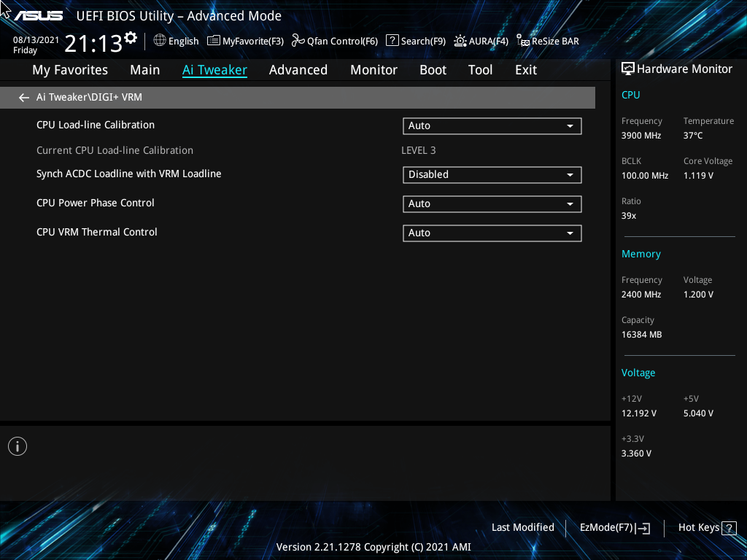The height and width of the screenshot is (560, 747).
Task: Open Synch ACDC Loadline dropdown
Action: tap(492, 175)
